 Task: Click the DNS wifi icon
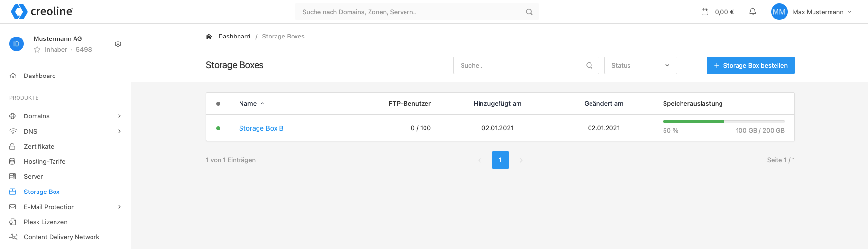pos(13,131)
